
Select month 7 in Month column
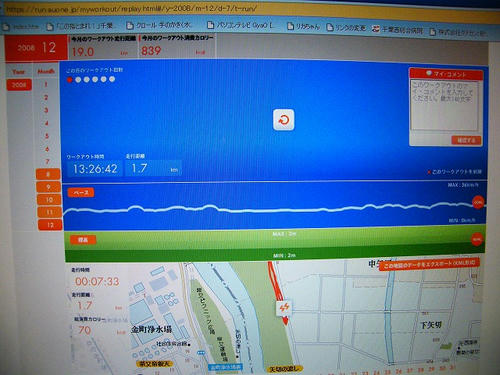click(47, 162)
